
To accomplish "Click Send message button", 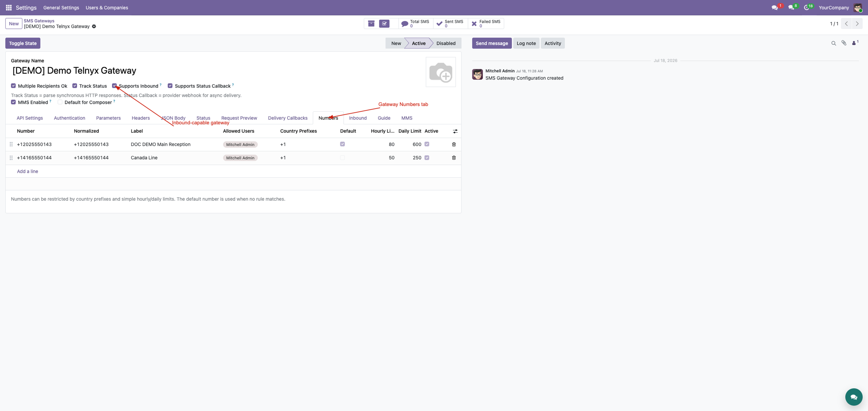I will (x=492, y=43).
